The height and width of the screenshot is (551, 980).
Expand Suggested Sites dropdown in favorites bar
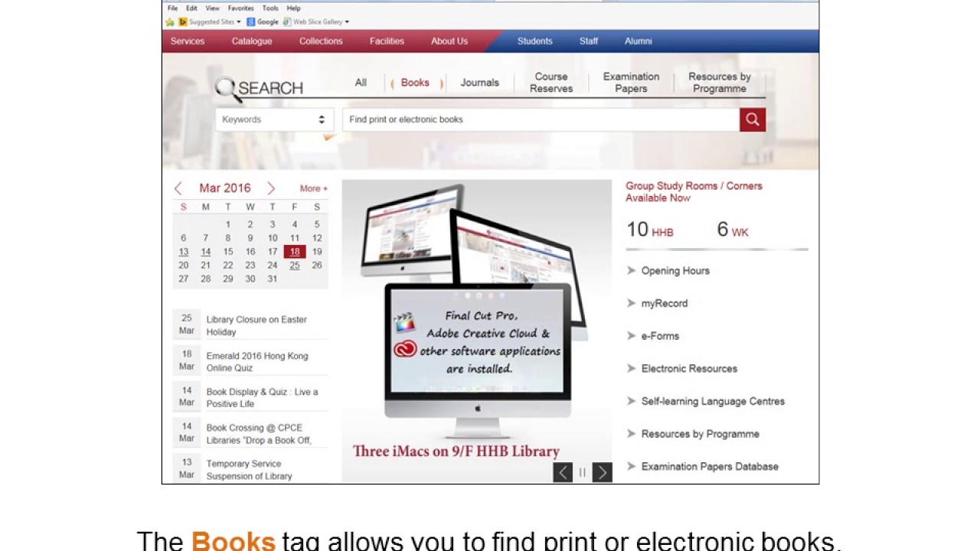(x=238, y=22)
